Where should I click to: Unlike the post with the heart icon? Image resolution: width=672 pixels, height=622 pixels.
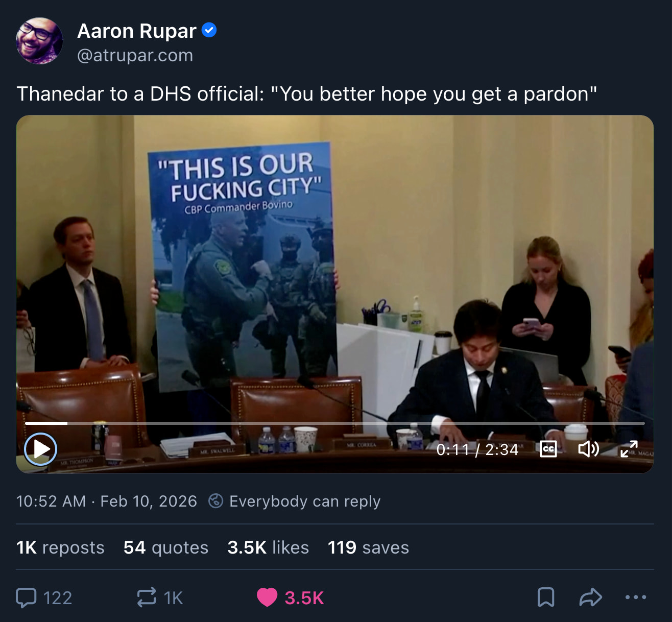[x=267, y=597]
